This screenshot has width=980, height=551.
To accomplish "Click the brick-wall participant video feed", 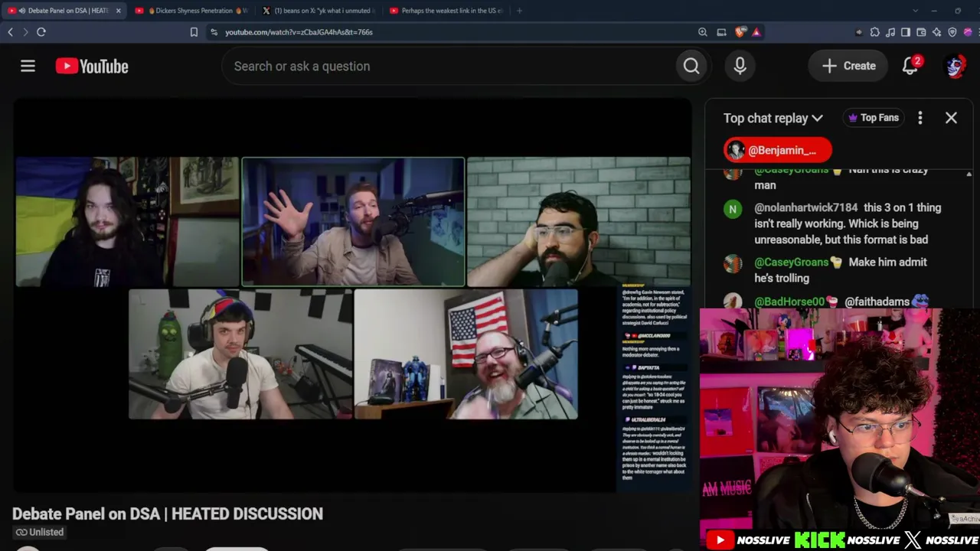I will pyautogui.click(x=579, y=222).
